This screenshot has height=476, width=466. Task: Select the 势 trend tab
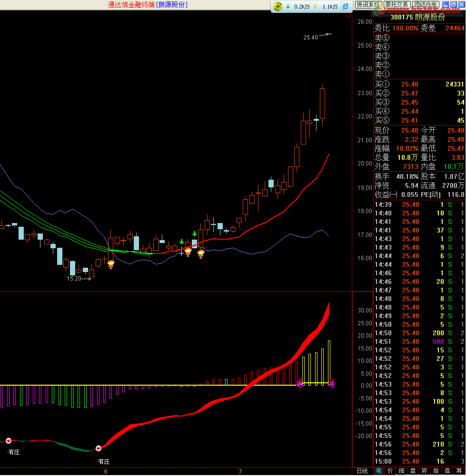tap(424, 471)
